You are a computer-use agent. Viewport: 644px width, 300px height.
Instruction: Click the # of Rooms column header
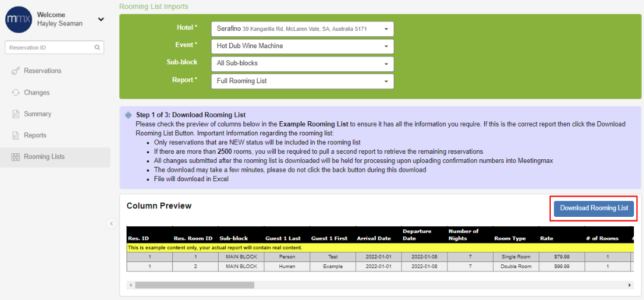607,235
